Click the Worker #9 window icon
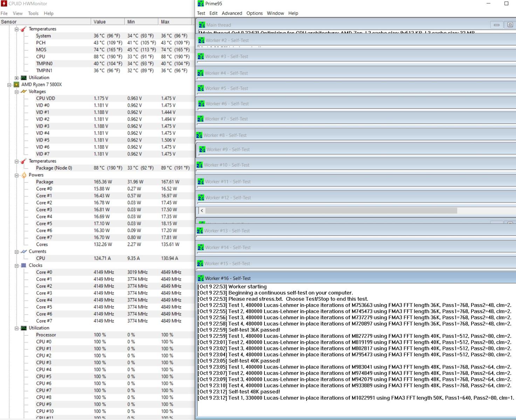This screenshot has height=420, width=516. pyautogui.click(x=202, y=149)
